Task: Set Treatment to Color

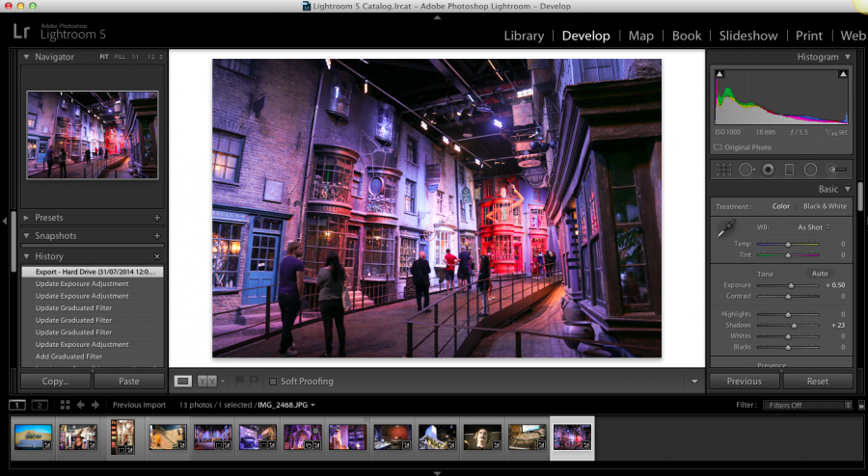Action: click(x=781, y=206)
